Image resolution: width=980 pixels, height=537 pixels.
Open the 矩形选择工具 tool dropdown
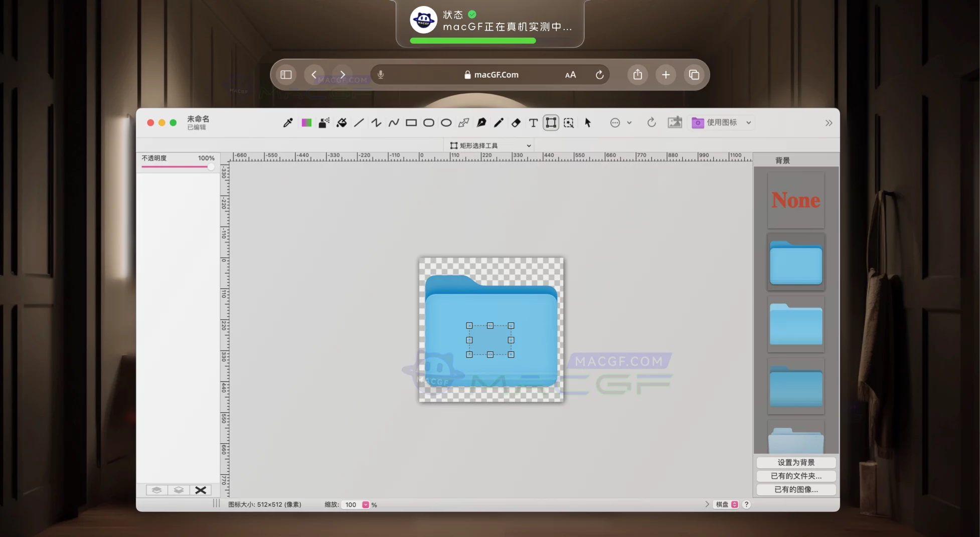pos(489,145)
